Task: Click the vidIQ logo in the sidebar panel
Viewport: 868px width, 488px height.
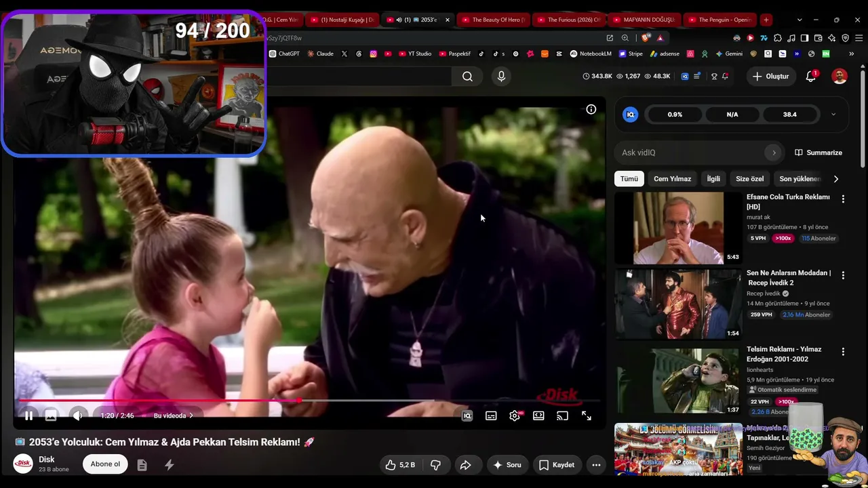Action: (630, 115)
